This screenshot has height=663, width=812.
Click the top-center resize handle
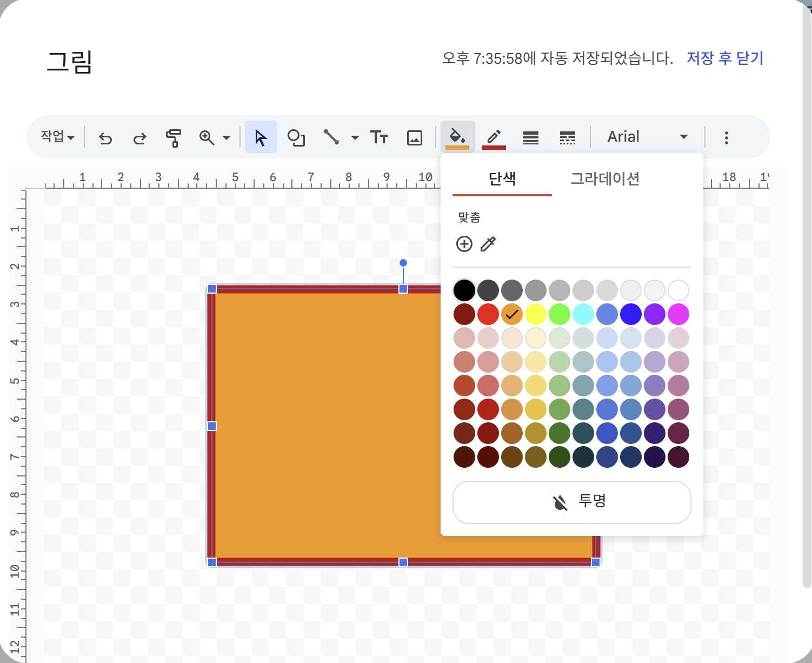[x=403, y=289]
